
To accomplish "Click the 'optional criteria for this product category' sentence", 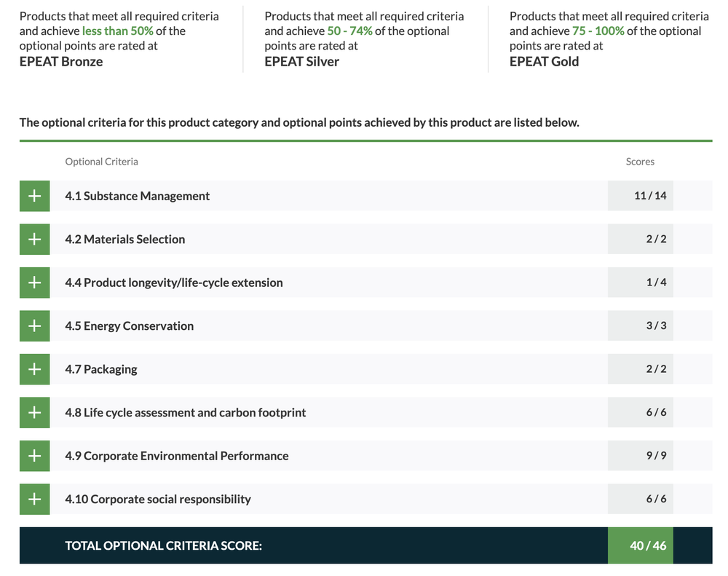I will point(299,122).
